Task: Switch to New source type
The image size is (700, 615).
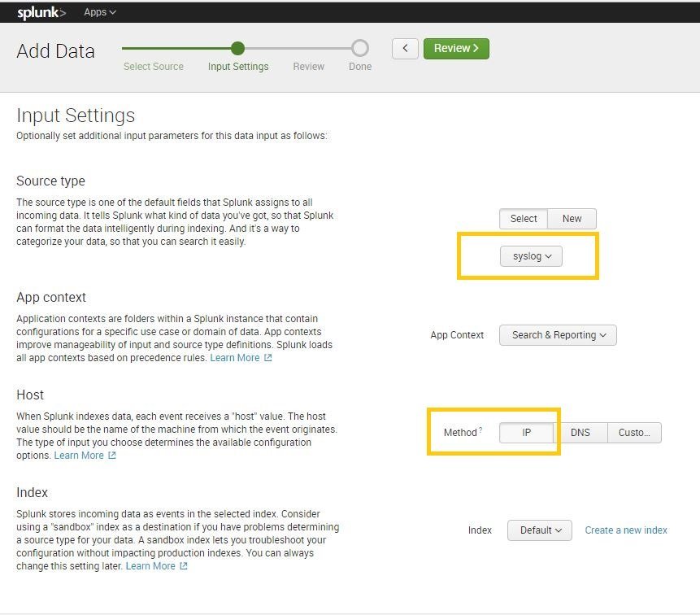Action: click(x=572, y=219)
